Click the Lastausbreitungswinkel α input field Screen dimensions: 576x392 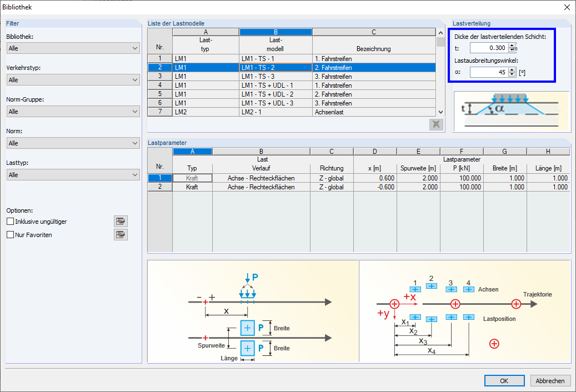pos(489,72)
